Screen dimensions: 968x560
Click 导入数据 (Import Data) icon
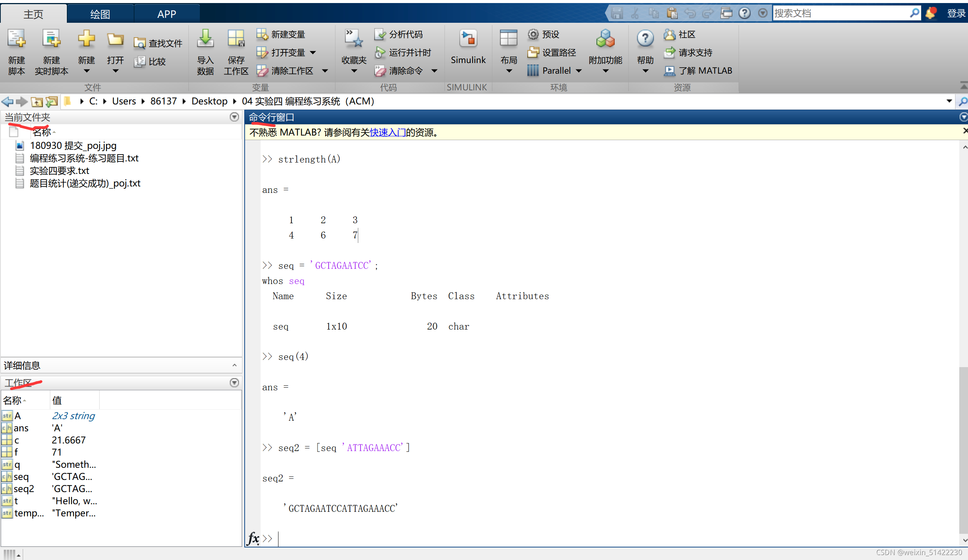(205, 39)
